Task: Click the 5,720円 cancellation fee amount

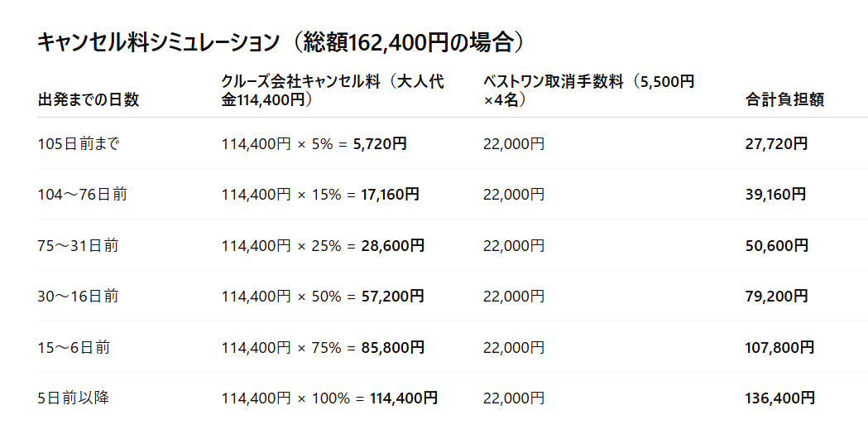Action: coord(380,143)
